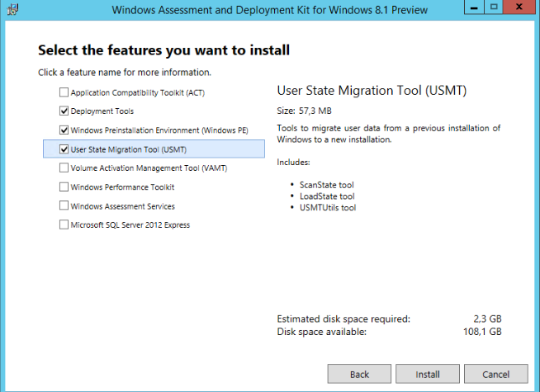Viewport: 540px width, 392px height.
Task: Minimize the deployment kit window
Action: [472, 7]
